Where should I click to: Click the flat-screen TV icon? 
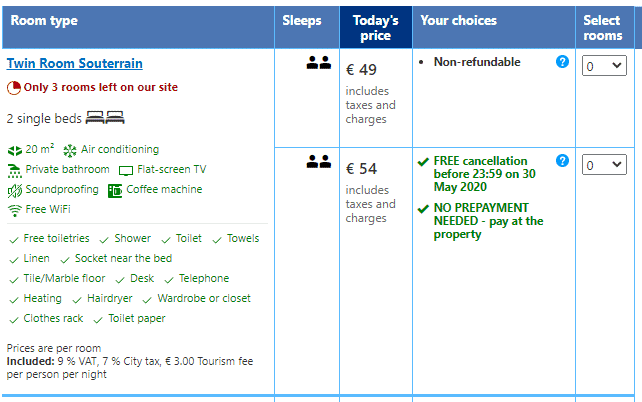[126, 171]
